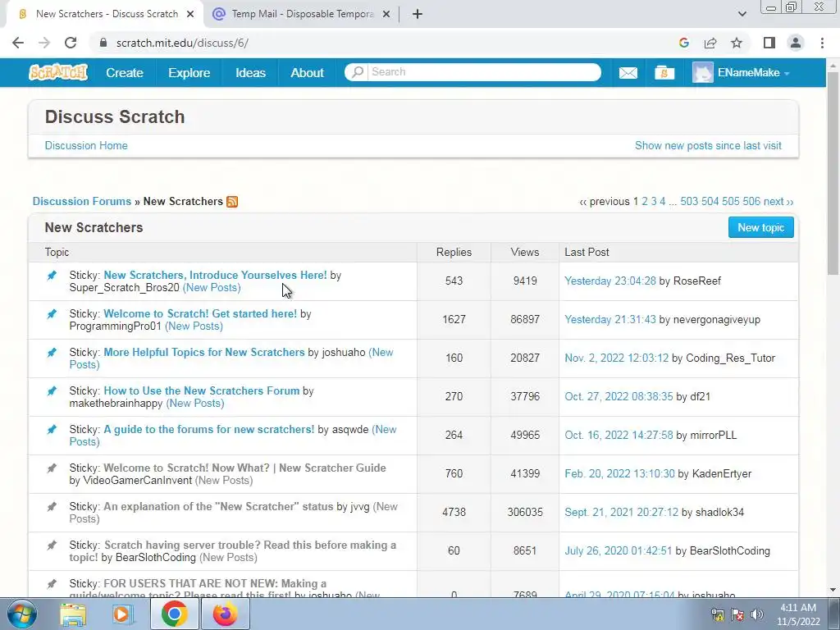Click the RSS feed icon next to New Scratchers

232,202
